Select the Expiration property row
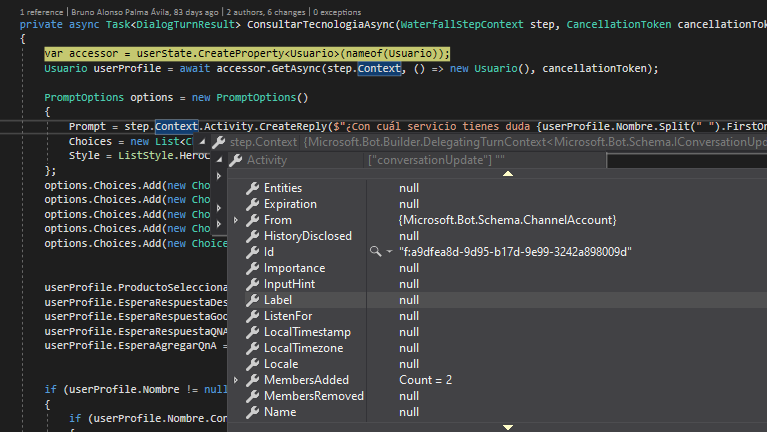 (x=506, y=204)
